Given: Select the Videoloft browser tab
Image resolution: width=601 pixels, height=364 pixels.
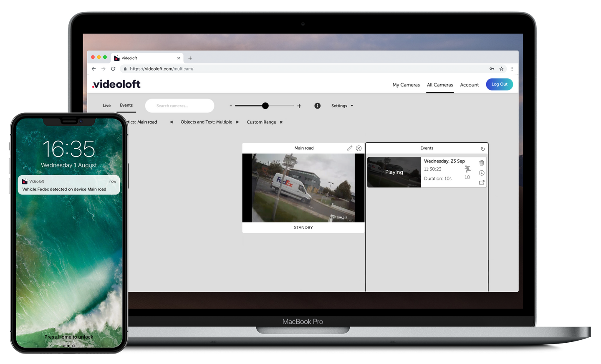Looking at the screenshot, I should (x=147, y=58).
